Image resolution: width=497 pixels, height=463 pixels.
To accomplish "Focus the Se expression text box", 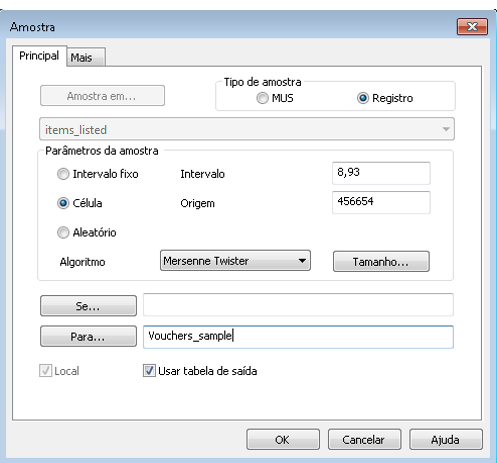I will click(x=298, y=305).
